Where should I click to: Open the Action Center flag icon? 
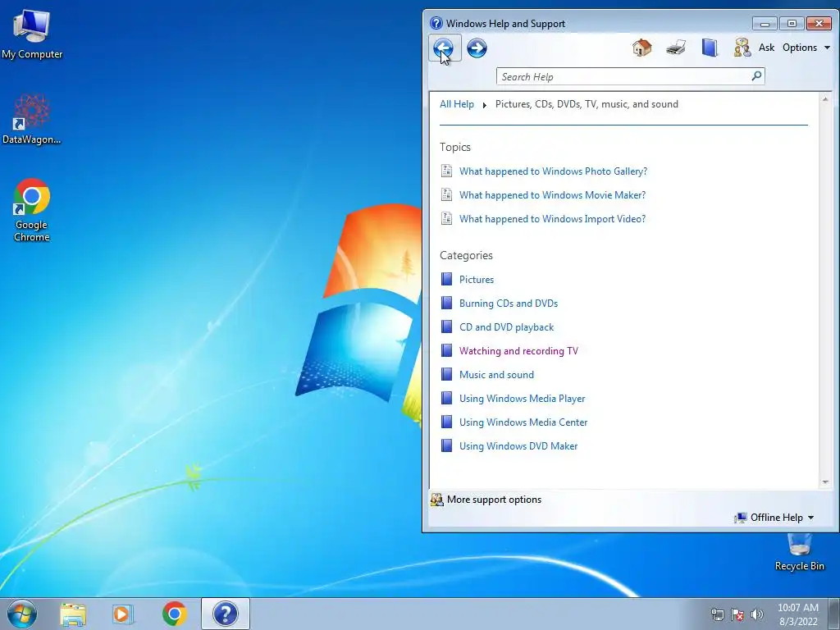(737, 614)
